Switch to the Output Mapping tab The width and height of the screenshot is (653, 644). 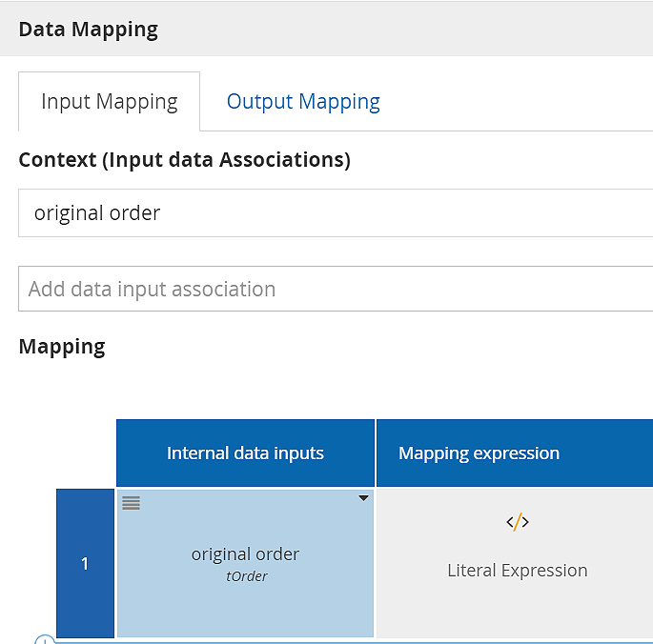303,102
